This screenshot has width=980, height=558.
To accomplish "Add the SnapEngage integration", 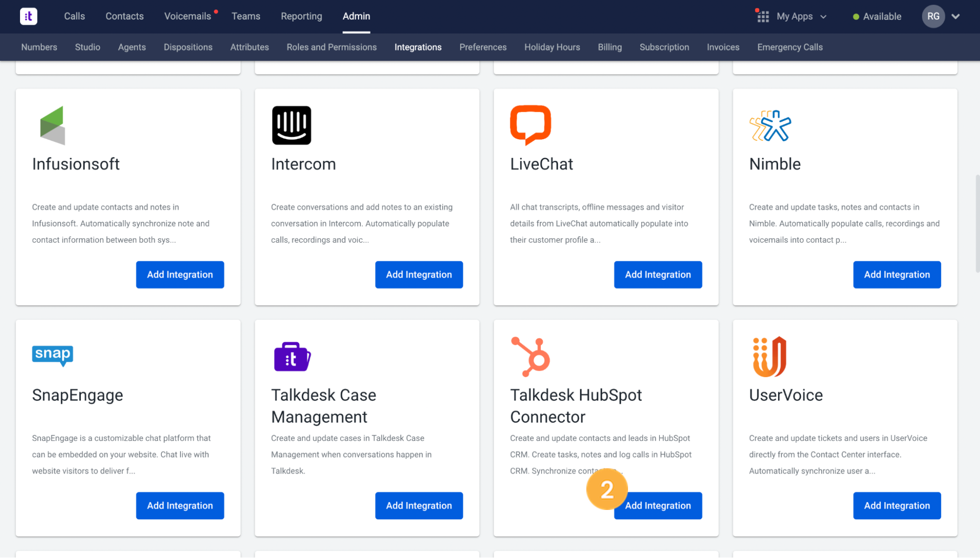I will coord(180,506).
